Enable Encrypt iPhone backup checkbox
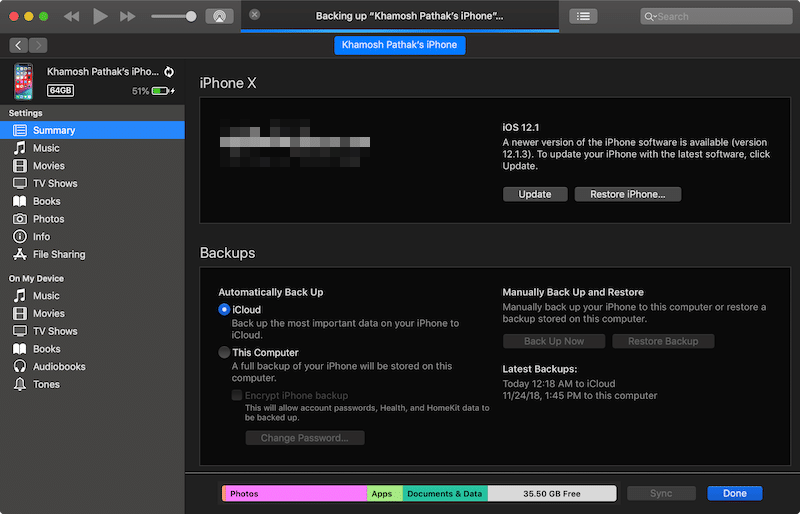This screenshot has width=800, height=514. tap(237, 396)
